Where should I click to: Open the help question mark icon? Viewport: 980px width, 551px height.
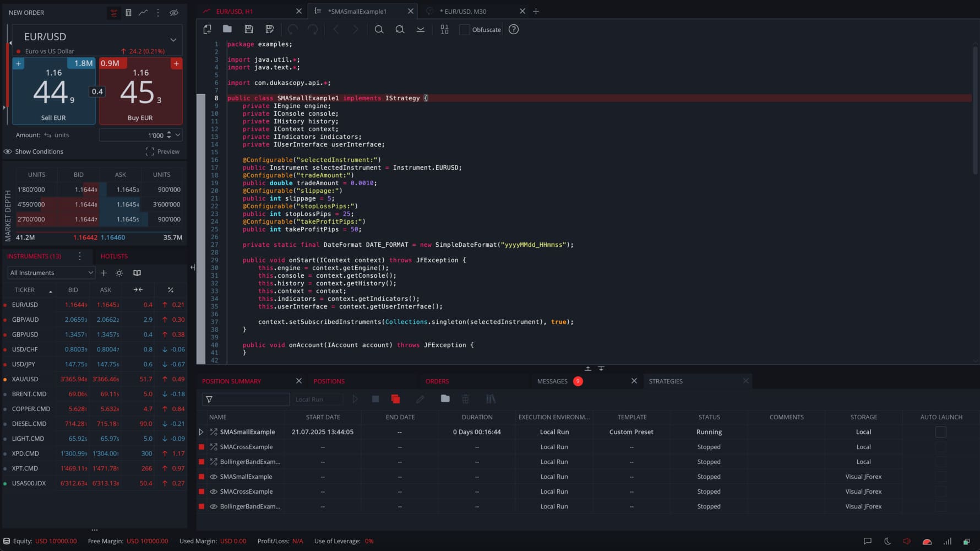513,29
